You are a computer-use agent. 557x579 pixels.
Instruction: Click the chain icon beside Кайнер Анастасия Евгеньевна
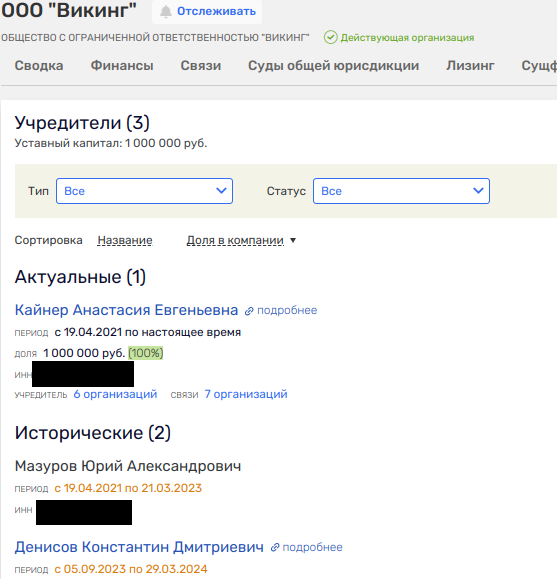(x=249, y=311)
